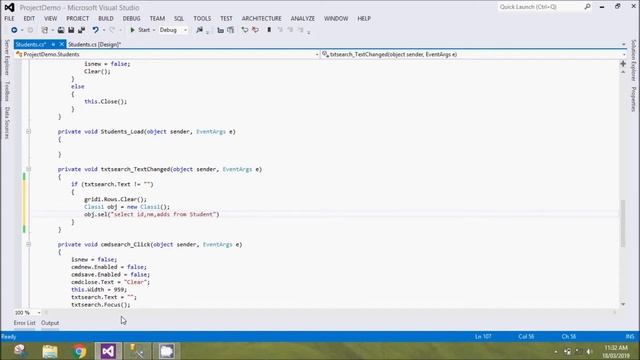This screenshot has height=360, width=640.
Task: Click the scroll down arrow of the editor
Action: pos(623,304)
